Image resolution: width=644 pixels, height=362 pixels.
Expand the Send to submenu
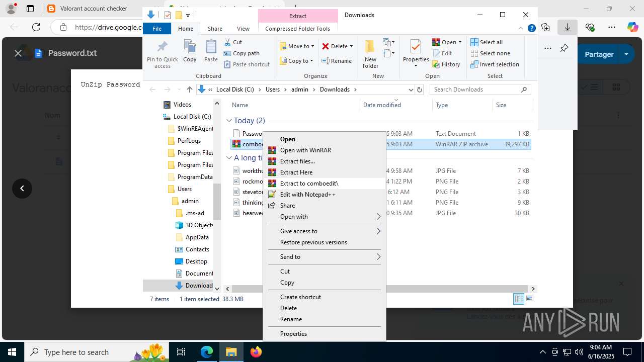324,257
